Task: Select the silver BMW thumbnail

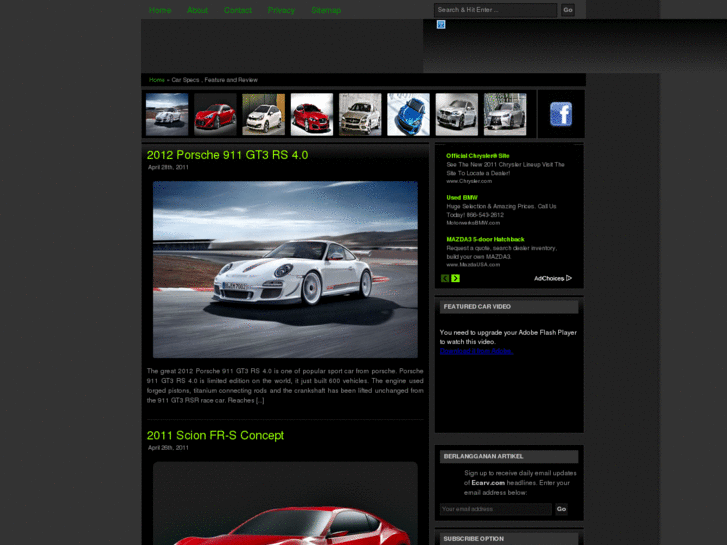Action: (457, 114)
